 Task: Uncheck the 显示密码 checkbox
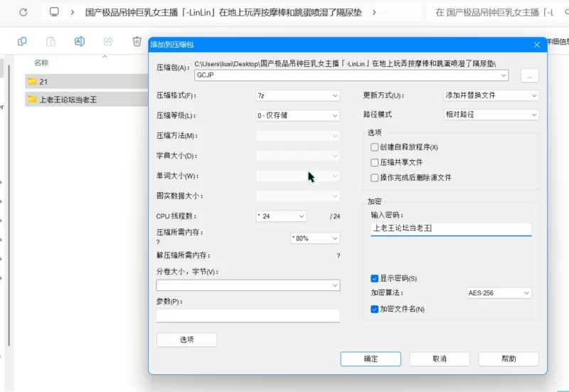click(375, 278)
